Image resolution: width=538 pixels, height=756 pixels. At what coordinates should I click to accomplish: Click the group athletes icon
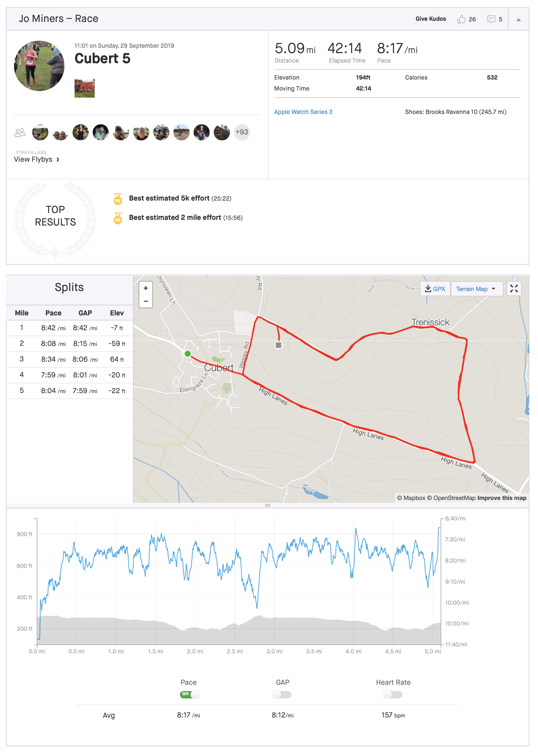point(20,132)
